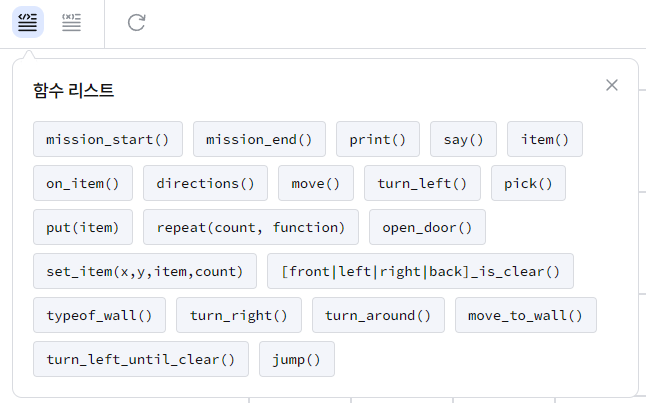Image resolution: width=646 pixels, height=403 pixels.
Task: Select the [front|left|right|back]_is_clear() function
Action: point(420,272)
